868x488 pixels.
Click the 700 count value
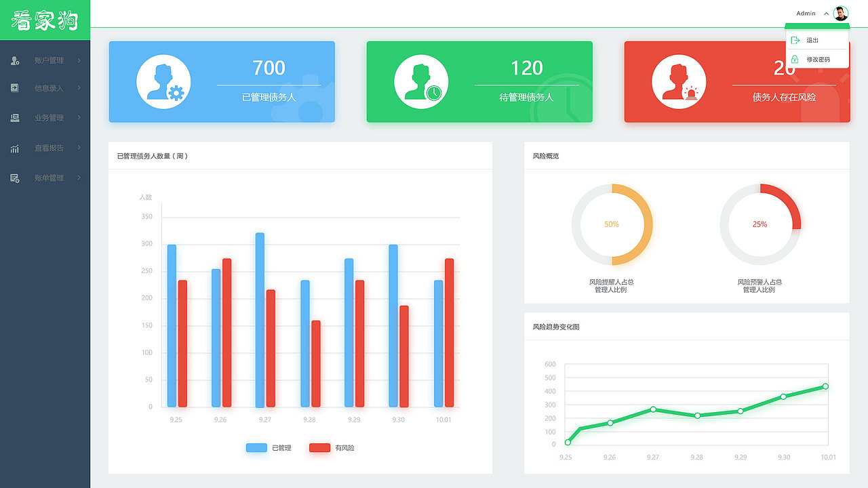269,68
